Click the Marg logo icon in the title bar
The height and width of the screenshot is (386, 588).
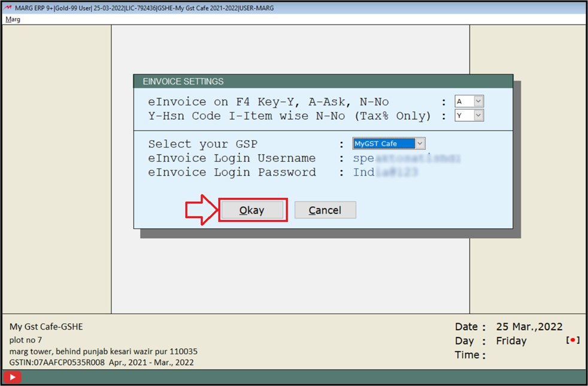click(x=7, y=8)
